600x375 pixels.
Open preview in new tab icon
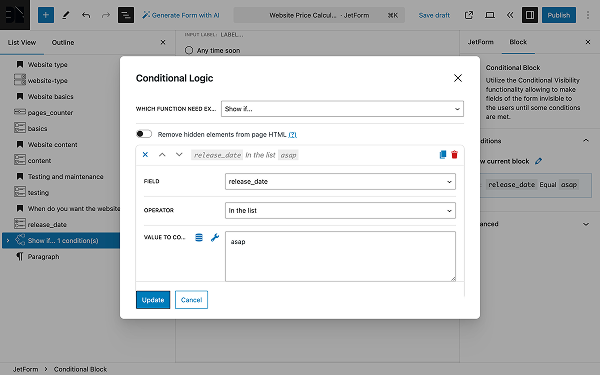tap(469, 15)
